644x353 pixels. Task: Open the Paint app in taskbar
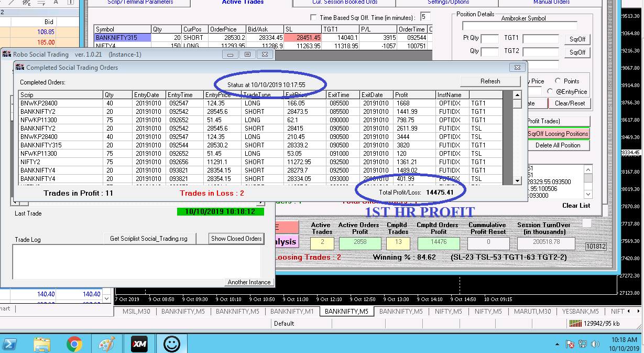coord(107,344)
